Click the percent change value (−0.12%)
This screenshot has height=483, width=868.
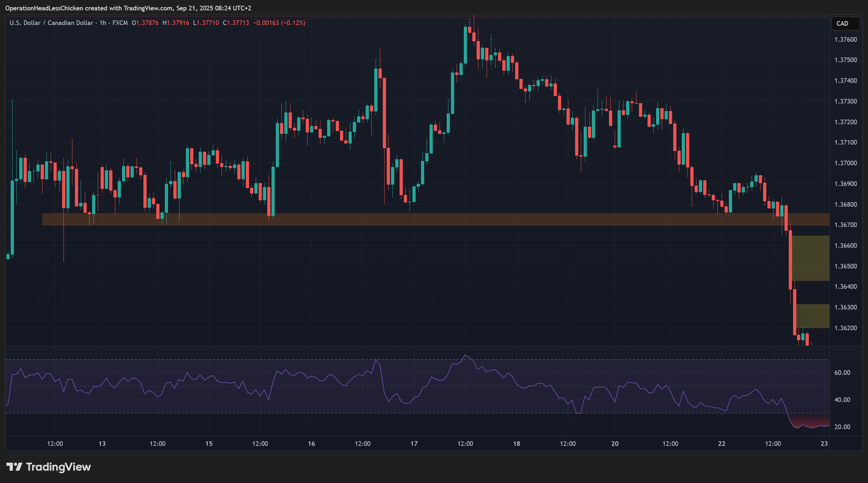pyautogui.click(x=293, y=23)
